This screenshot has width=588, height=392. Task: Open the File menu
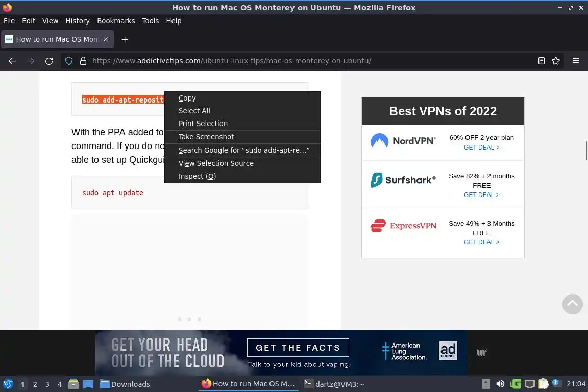(x=9, y=21)
